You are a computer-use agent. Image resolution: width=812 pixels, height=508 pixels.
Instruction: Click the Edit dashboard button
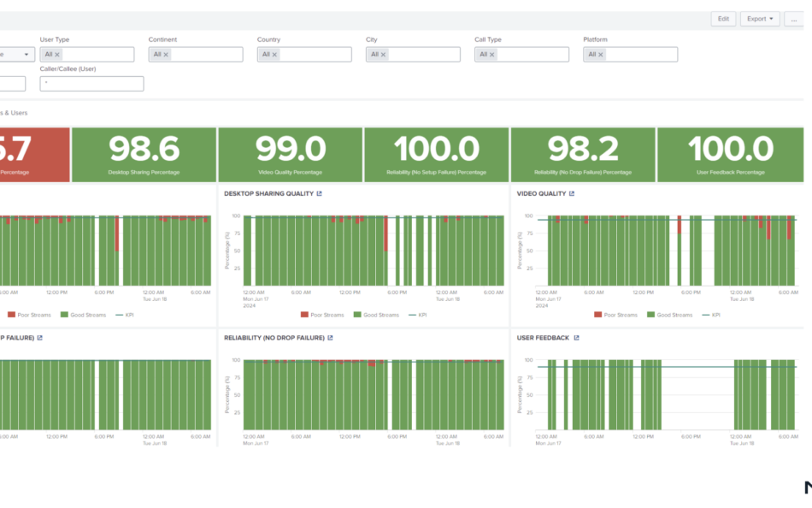723,19
